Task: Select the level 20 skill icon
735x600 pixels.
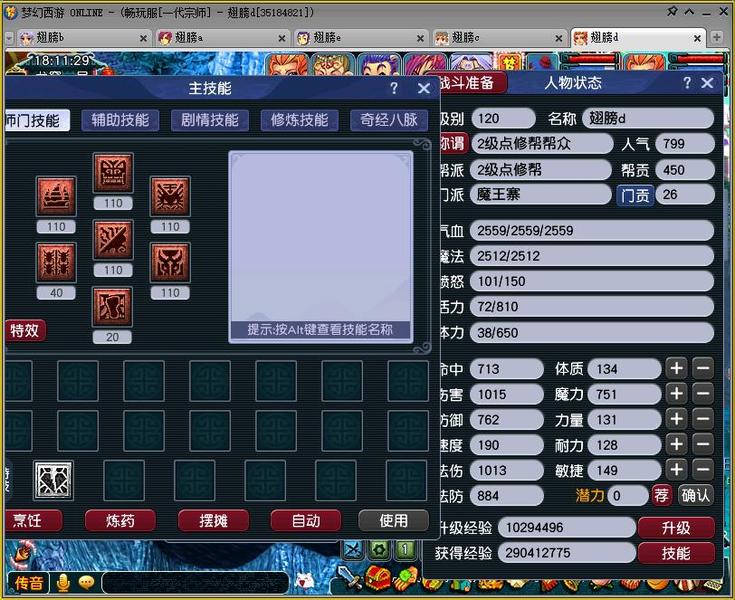Action: [x=112, y=307]
